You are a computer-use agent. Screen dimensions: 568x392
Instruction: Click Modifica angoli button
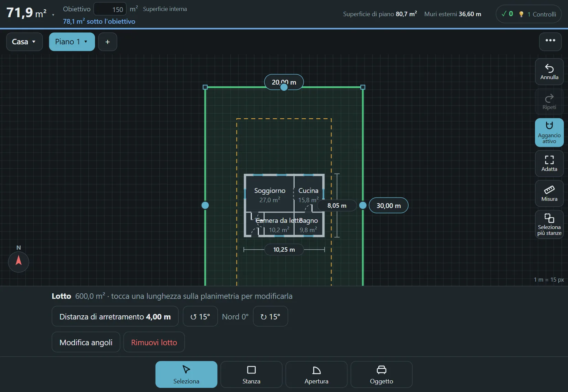tap(86, 342)
